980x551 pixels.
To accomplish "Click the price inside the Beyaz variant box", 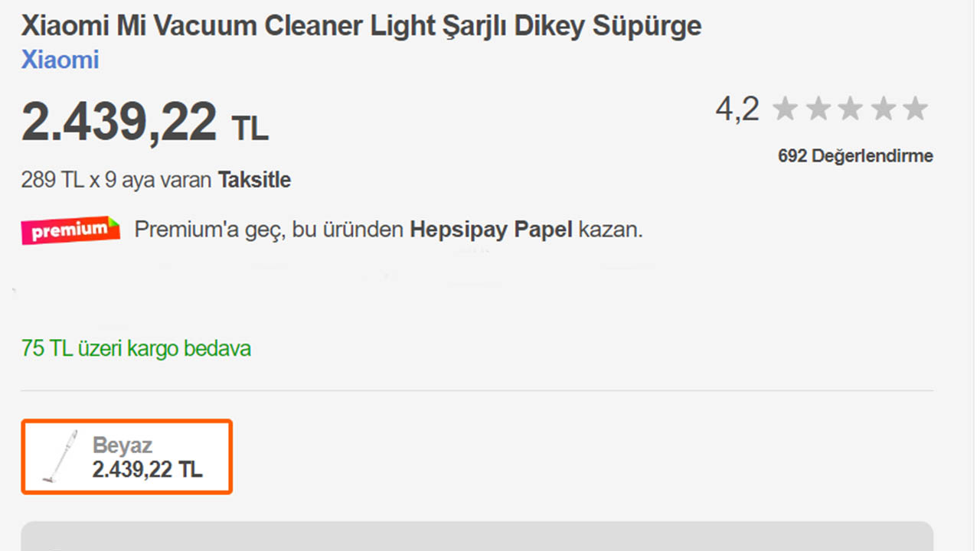I will click(147, 470).
